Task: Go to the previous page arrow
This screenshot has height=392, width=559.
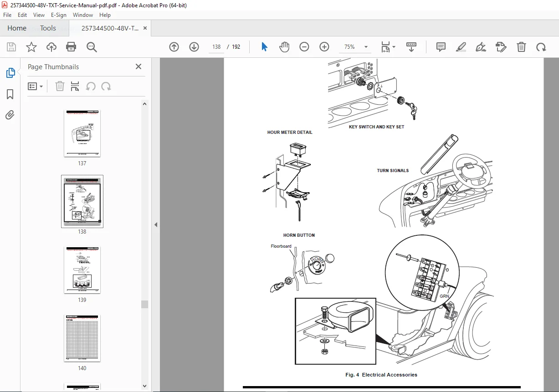Action: [174, 47]
